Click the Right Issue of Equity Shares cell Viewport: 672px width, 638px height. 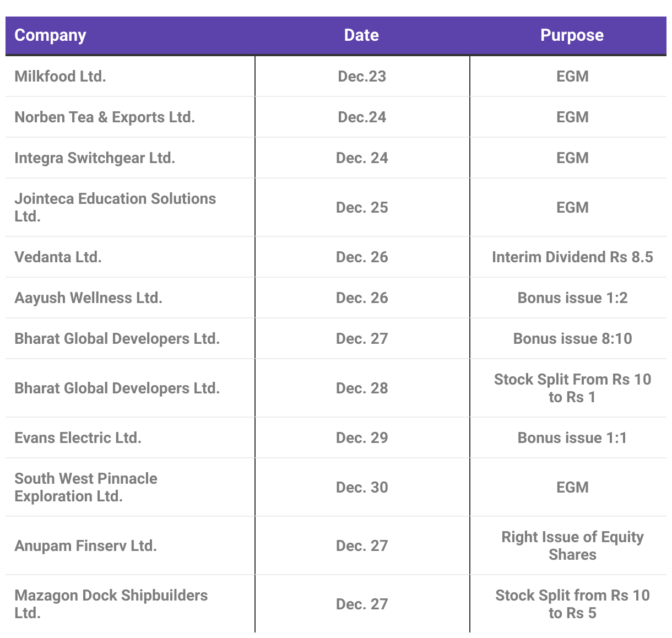click(572, 545)
